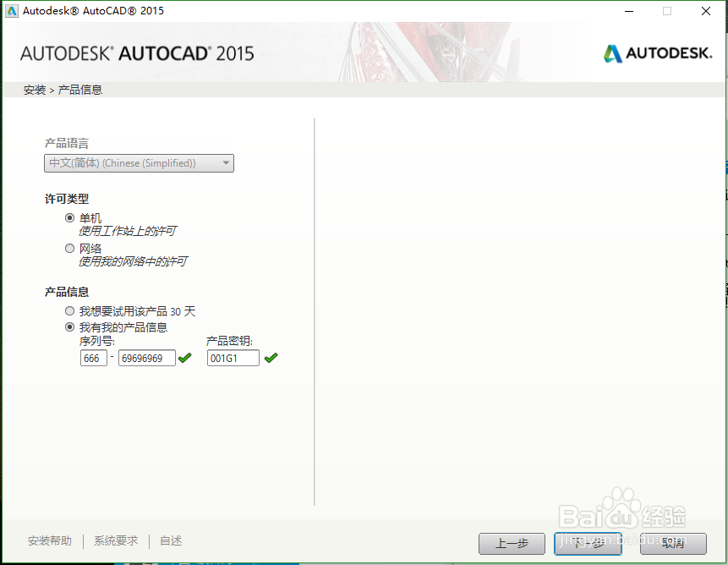Click the product key field 001G1
The width and height of the screenshot is (728, 565).
tap(233, 358)
